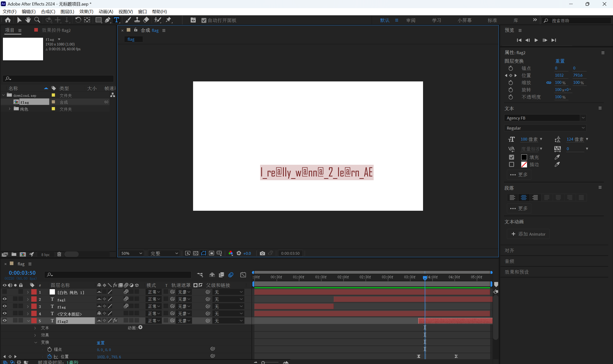
Task: Select the Selection arrow tool
Action: tap(19, 20)
